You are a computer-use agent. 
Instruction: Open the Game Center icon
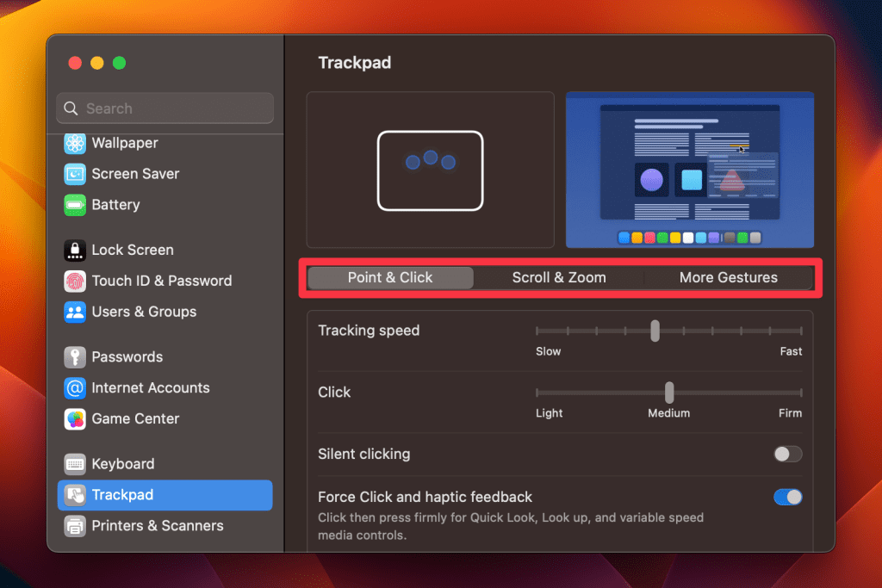75,418
